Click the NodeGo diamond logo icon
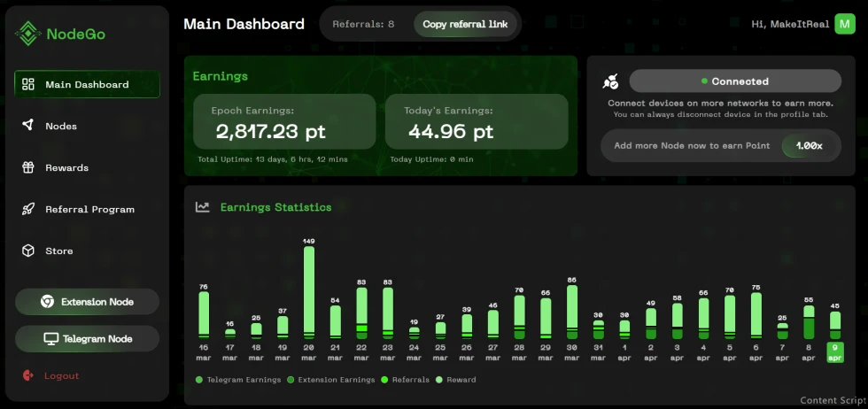The height and width of the screenshot is (409, 868). click(x=27, y=34)
